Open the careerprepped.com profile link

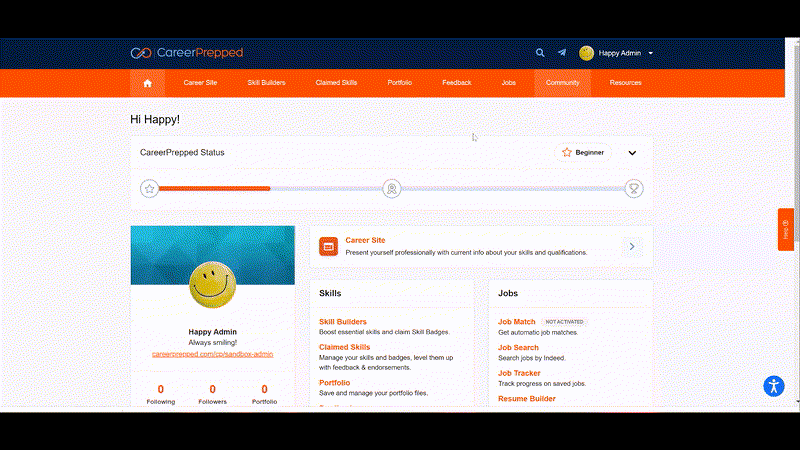(x=212, y=354)
